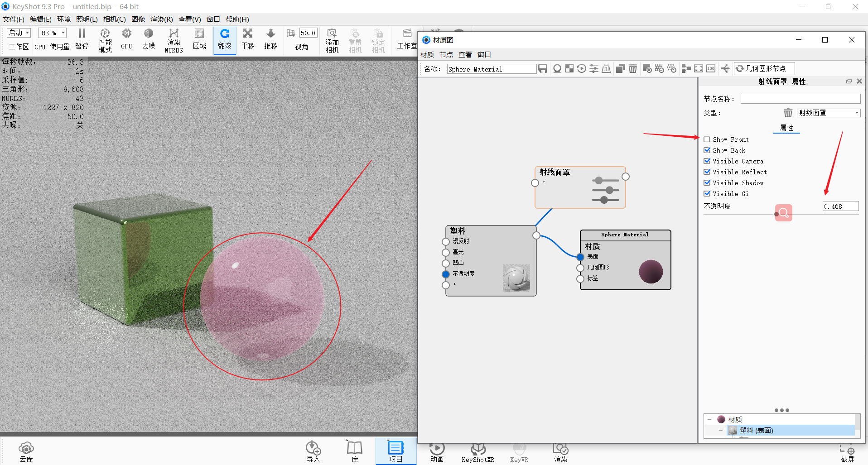Click the KeyShotXR button

coord(478,453)
